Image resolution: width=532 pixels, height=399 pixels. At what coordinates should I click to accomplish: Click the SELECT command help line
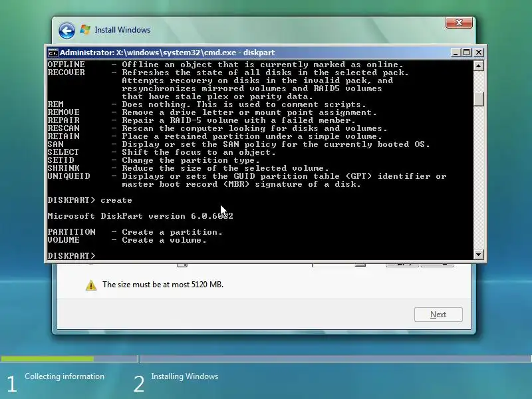click(162, 152)
